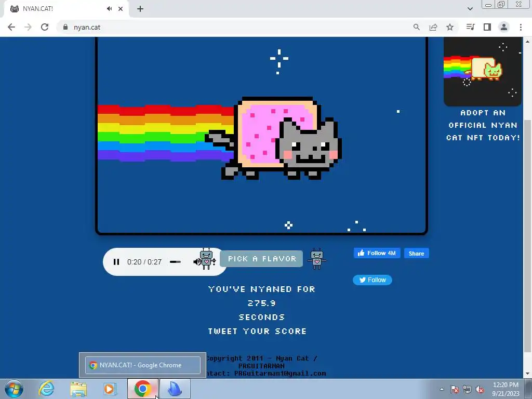The height and width of the screenshot is (399, 532).
Task: Click ADOPT AN OFFICIAL NYAN CAT NFT text
Action: 483,125
